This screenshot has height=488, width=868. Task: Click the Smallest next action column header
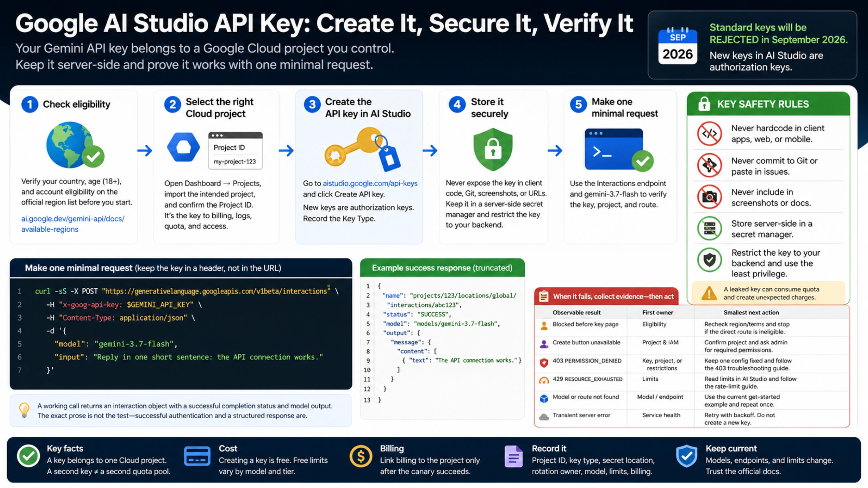751,312
